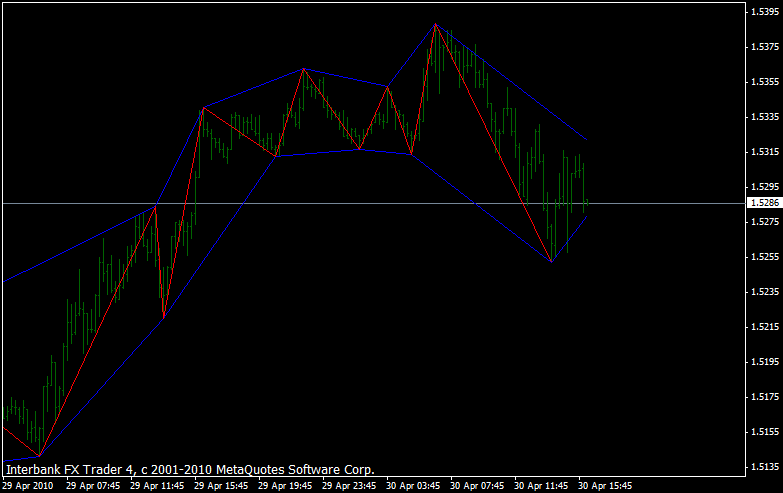Click the 1.5335 price axis label
This screenshot has height=493, width=783.
click(765, 116)
